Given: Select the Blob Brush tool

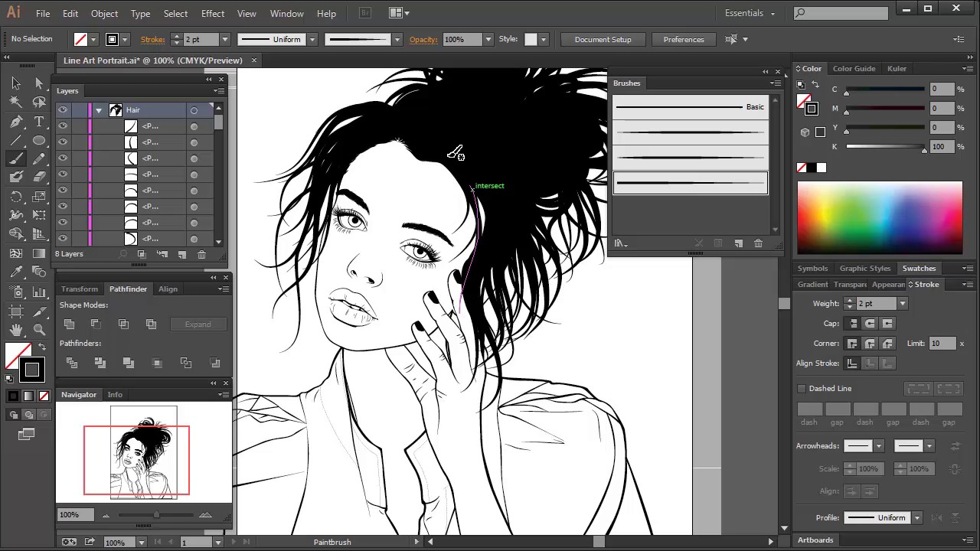Looking at the screenshot, I should tap(16, 177).
